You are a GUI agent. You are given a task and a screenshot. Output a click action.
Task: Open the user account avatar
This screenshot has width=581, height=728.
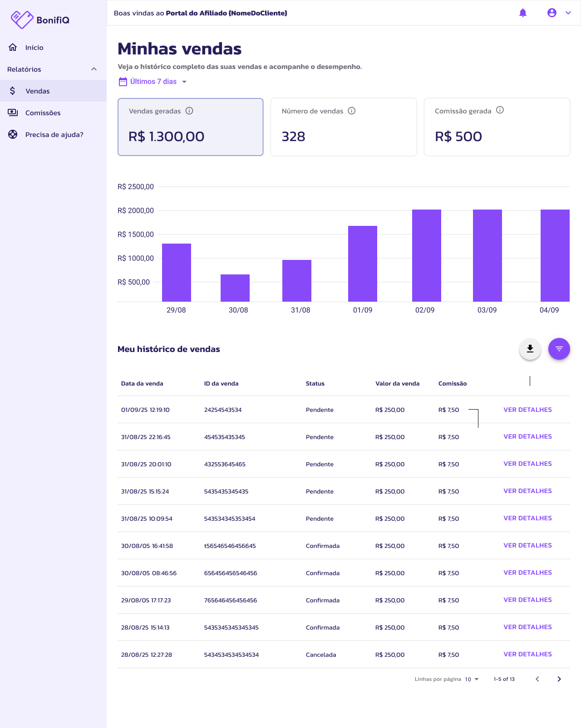[x=552, y=13]
